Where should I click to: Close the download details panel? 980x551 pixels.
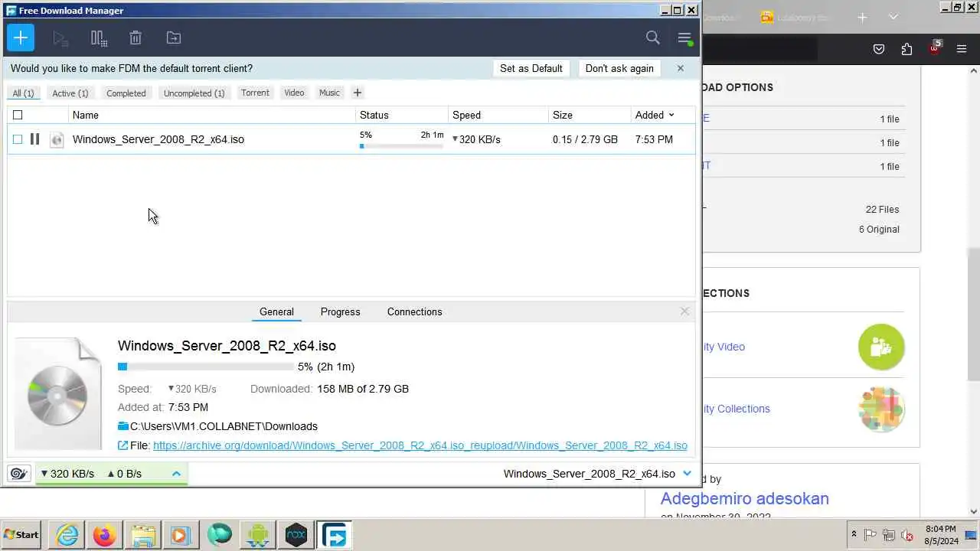(x=684, y=311)
